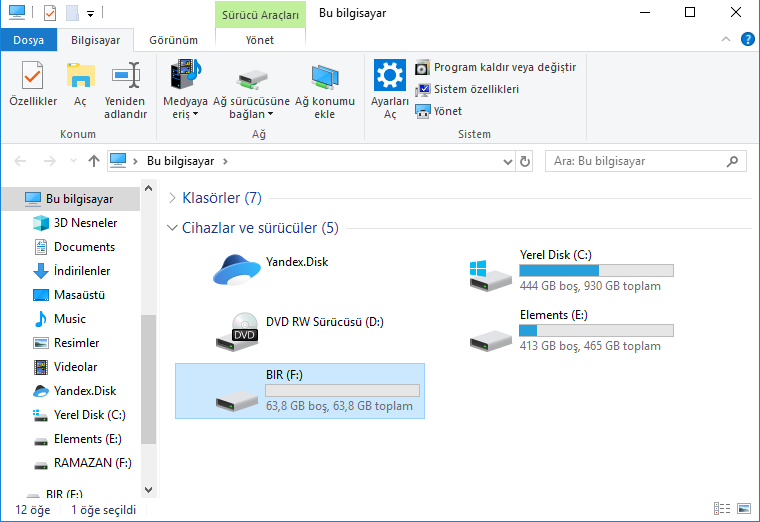Open the Dosya menu tab
This screenshot has height=522, width=760.
pyautogui.click(x=28, y=40)
